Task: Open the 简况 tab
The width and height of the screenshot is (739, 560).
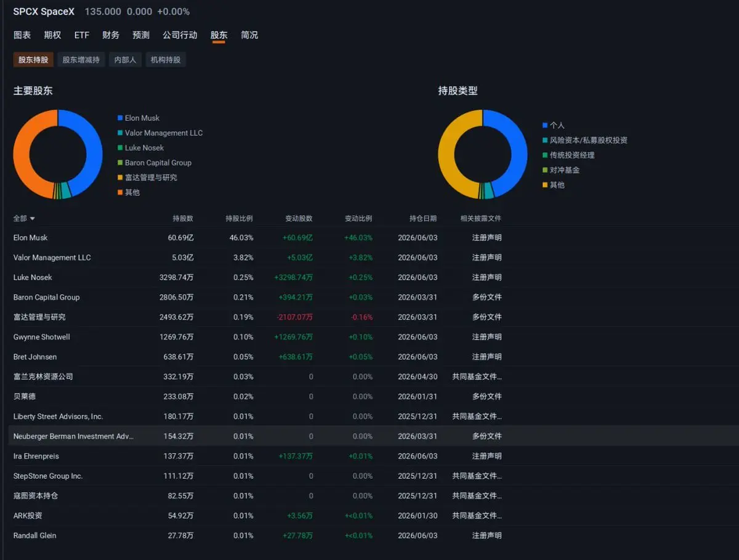Action: click(x=249, y=35)
